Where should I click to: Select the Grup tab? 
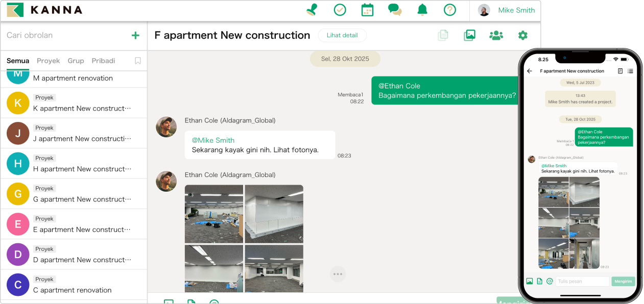click(76, 61)
